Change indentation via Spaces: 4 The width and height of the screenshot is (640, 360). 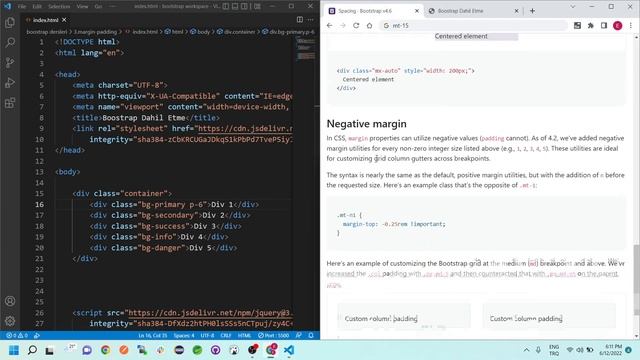184,336
